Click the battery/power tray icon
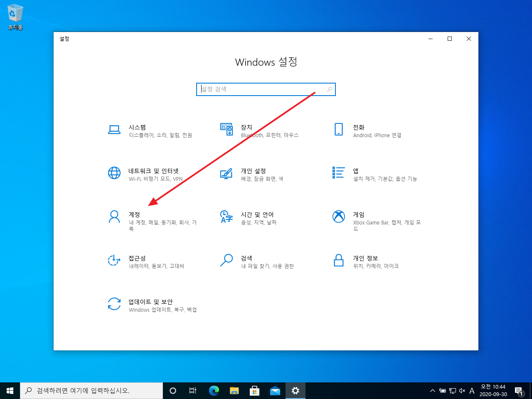Image resolution: width=532 pixels, height=399 pixels. click(x=443, y=391)
